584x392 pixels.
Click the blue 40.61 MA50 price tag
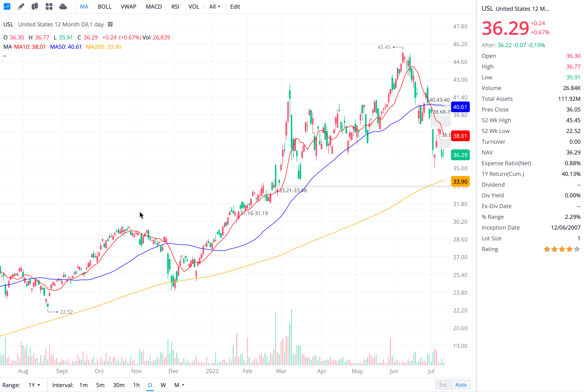(460, 107)
